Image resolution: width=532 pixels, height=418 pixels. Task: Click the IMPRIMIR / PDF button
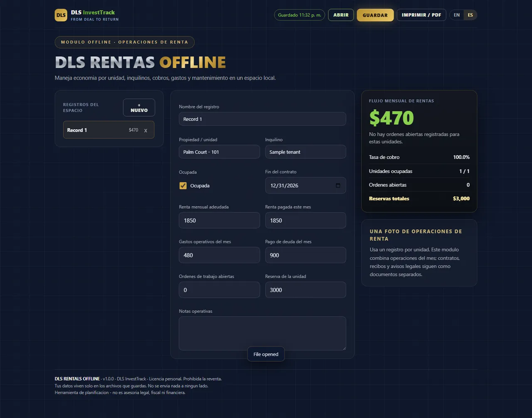coord(421,15)
